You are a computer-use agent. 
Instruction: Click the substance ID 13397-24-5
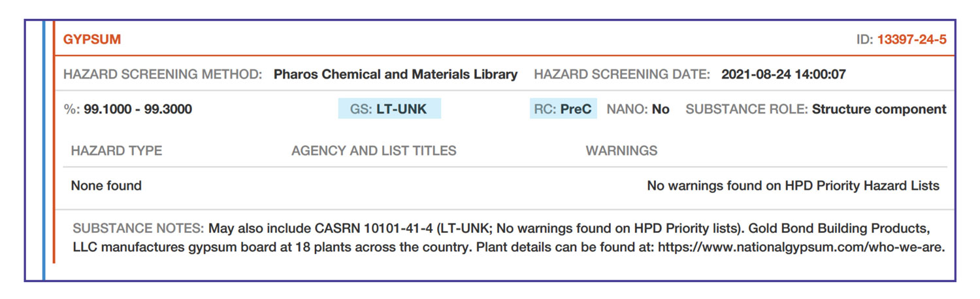(911, 39)
